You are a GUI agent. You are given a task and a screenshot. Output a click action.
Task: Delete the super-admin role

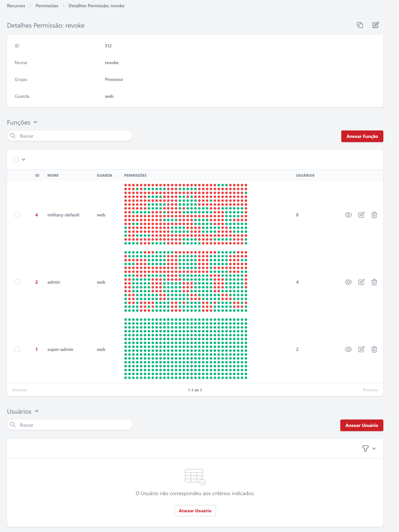click(374, 349)
